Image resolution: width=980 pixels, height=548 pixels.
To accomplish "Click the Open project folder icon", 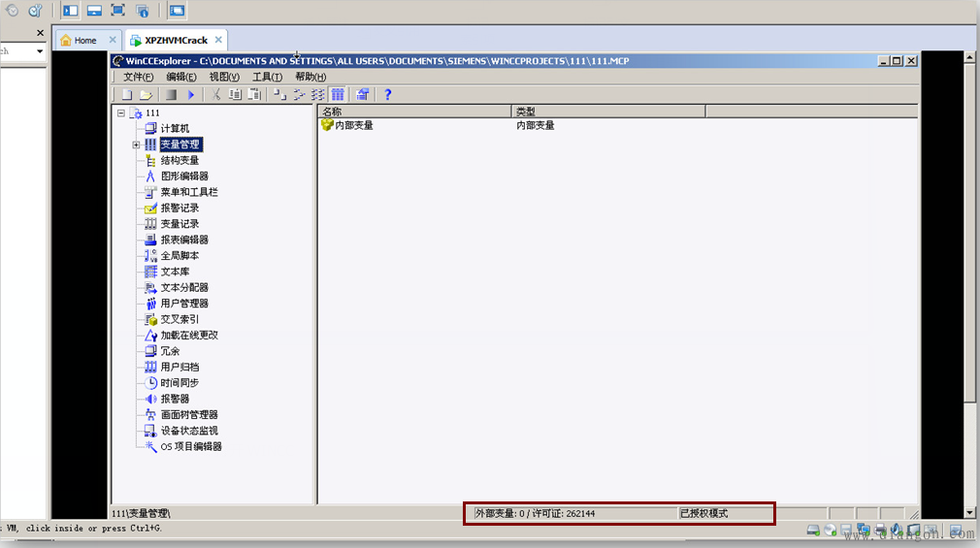I will click(x=146, y=95).
